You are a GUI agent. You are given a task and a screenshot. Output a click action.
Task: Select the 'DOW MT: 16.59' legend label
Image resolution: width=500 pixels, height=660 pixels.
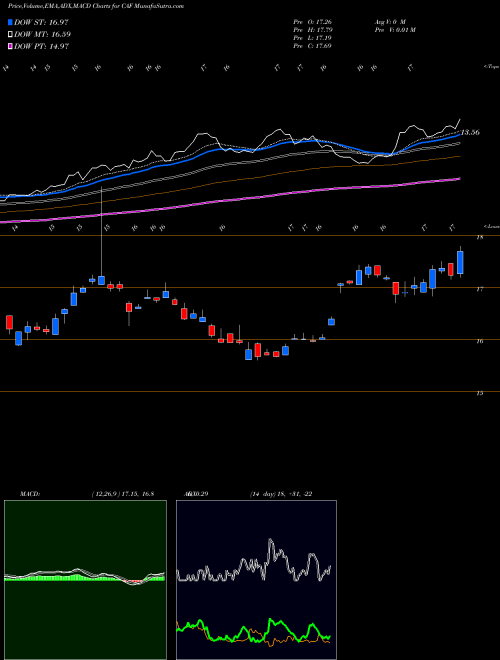pos(42,35)
